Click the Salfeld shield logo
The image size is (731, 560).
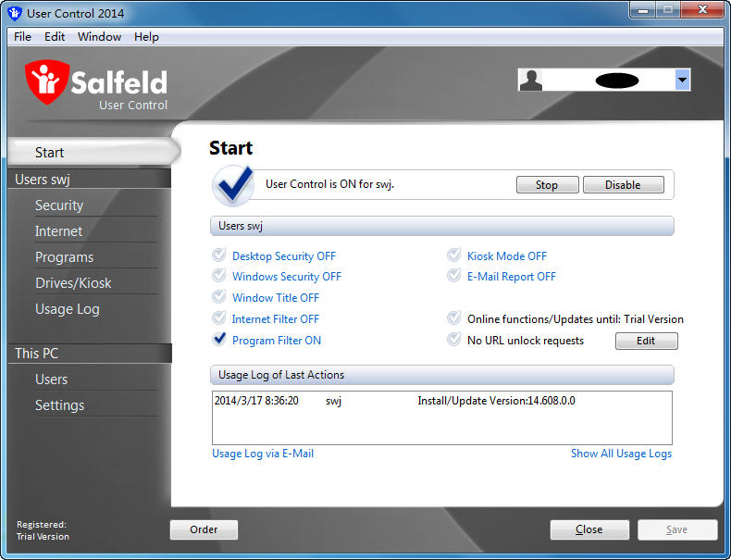click(x=46, y=81)
